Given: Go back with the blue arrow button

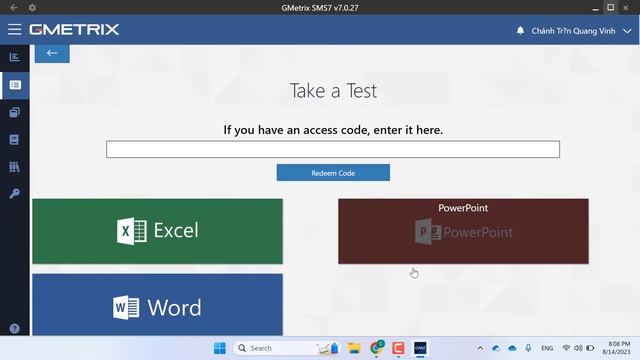Looking at the screenshot, I should click(x=52, y=53).
